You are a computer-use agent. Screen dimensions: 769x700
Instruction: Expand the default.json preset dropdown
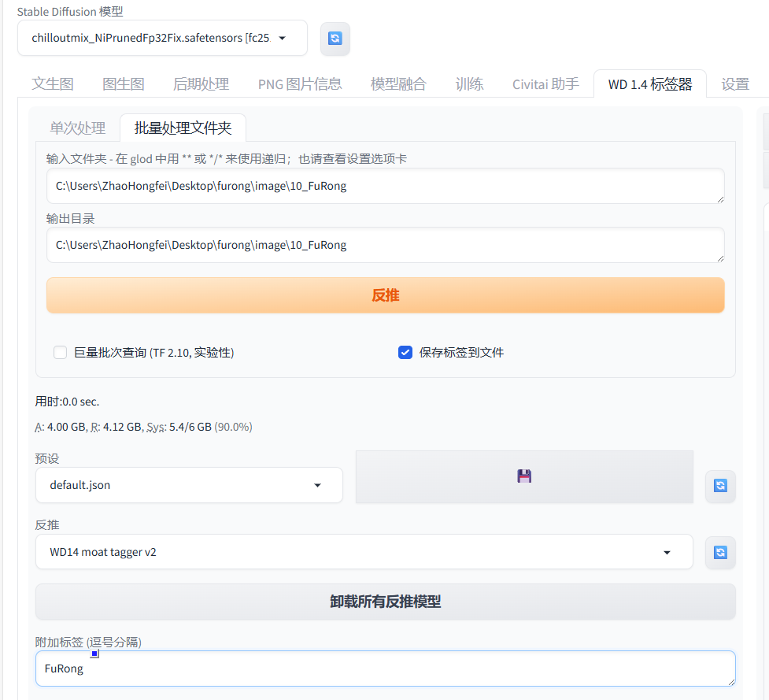[189, 485]
